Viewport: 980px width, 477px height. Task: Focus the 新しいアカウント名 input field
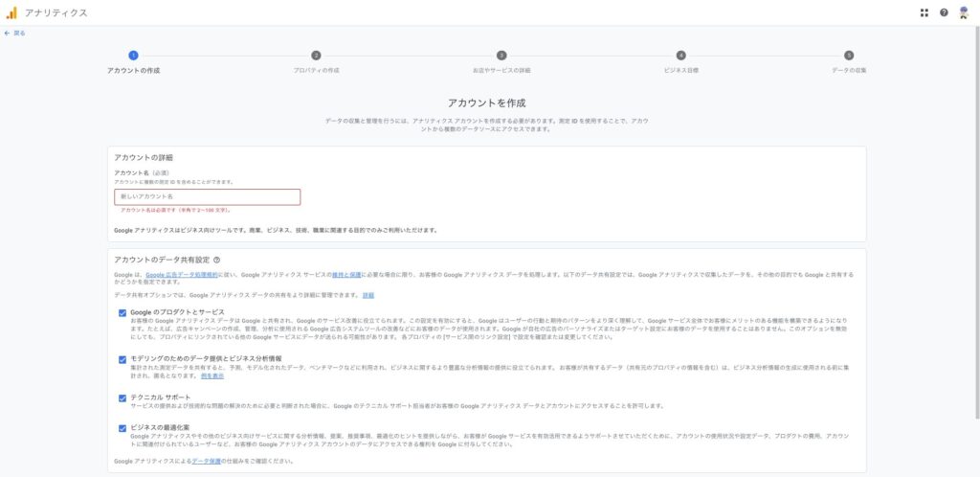(x=208, y=197)
